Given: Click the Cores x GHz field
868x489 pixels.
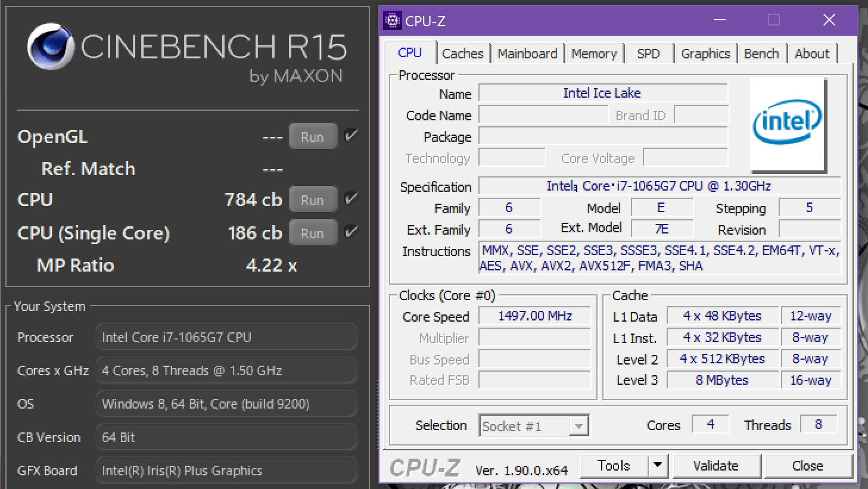Looking at the screenshot, I should click(x=226, y=370).
